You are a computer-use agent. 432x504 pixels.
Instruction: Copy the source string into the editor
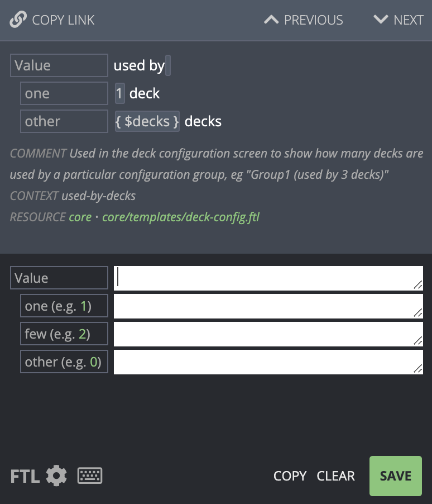pyautogui.click(x=290, y=476)
